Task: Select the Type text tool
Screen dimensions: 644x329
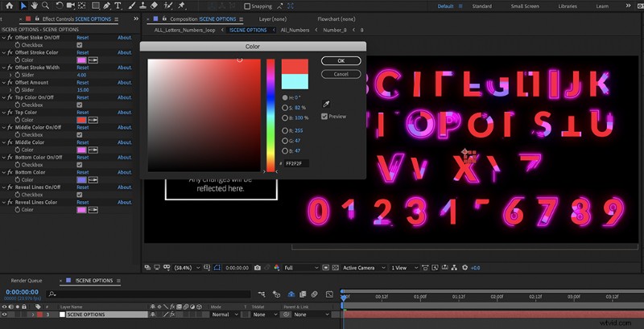Action: point(118,6)
